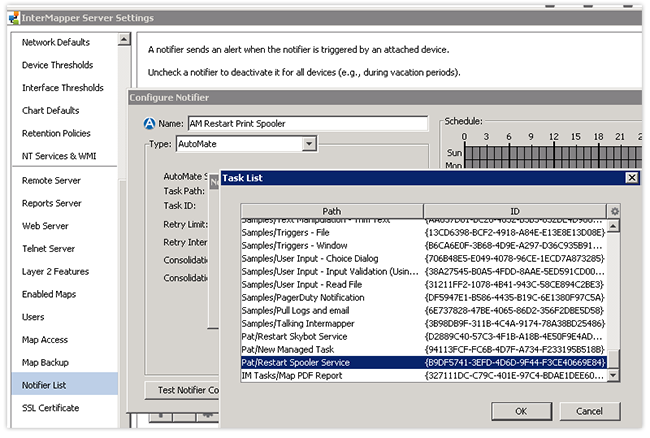This screenshot has height=438, width=650.
Task: Click Task List scrollbar down arrow
Action: pos(614,375)
